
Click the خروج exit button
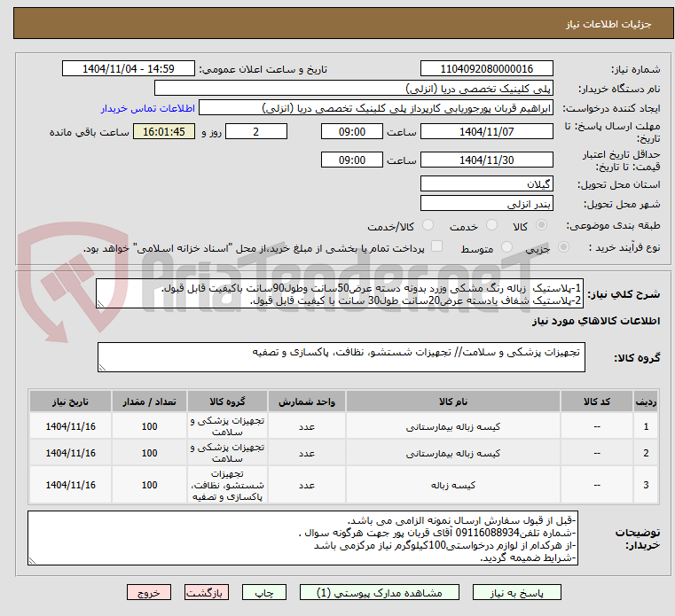(148, 592)
